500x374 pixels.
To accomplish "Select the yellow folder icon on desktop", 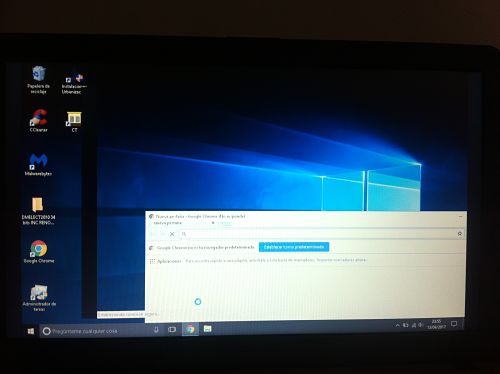I will point(38,211).
